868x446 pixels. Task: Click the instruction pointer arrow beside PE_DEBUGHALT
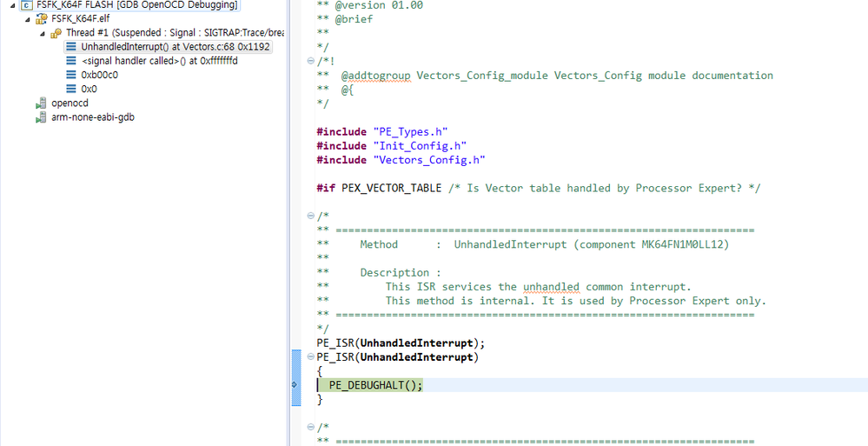click(x=295, y=384)
